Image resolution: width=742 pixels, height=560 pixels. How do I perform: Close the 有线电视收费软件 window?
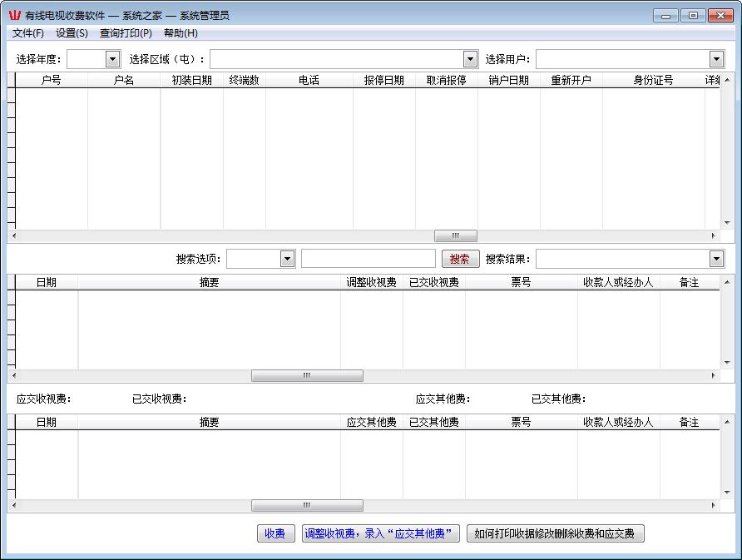pos(720,16)
